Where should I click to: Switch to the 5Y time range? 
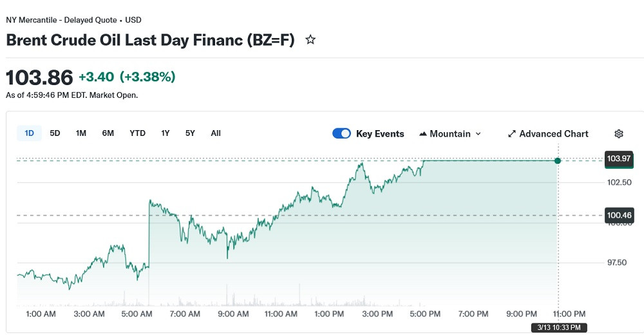pyautogui.click(x=190, y=133)
